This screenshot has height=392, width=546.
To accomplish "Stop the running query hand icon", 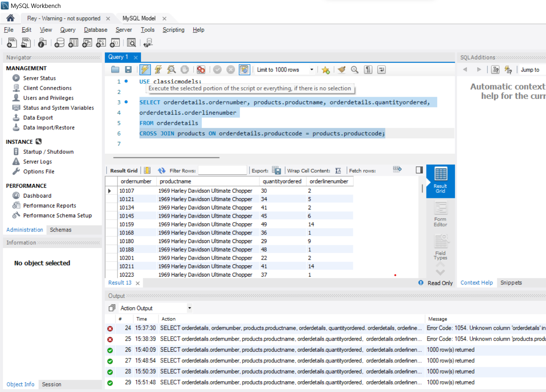I will [185, 70].
